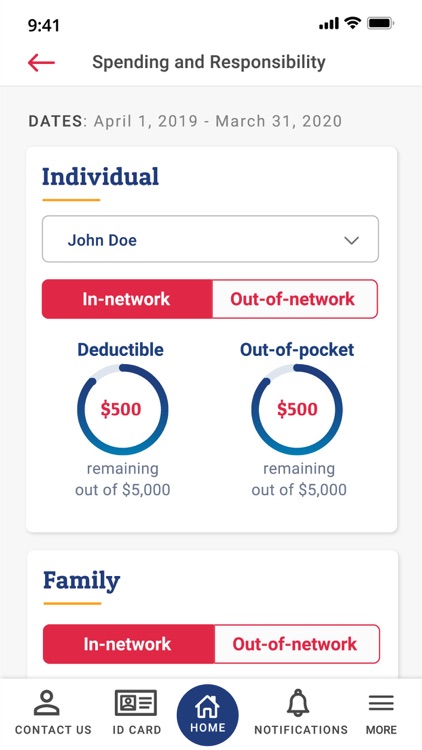Open Notifications bell icon

point(298,703)
